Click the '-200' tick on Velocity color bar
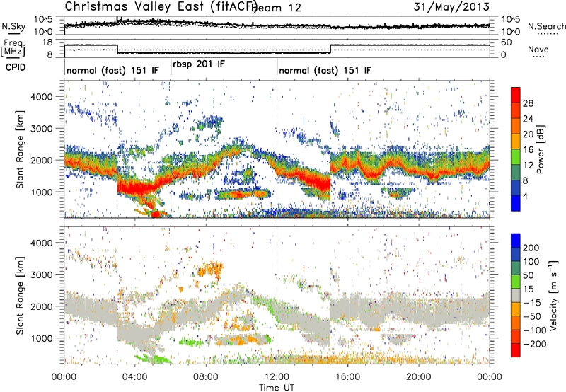 coord(534,344)
